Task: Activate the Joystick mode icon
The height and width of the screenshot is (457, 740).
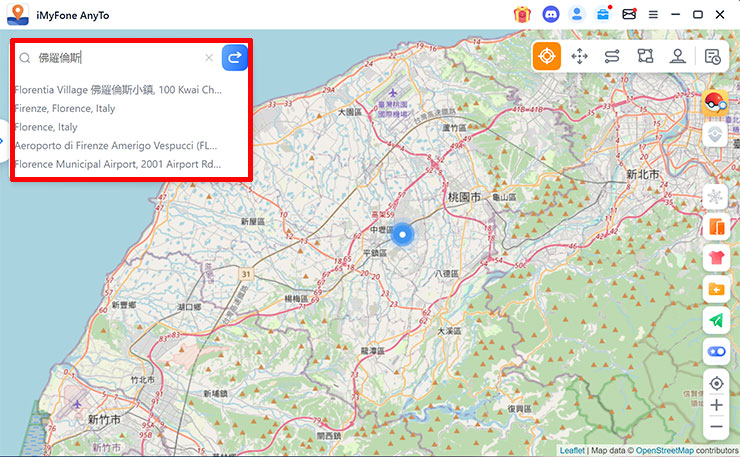Action: click(677, 56)
